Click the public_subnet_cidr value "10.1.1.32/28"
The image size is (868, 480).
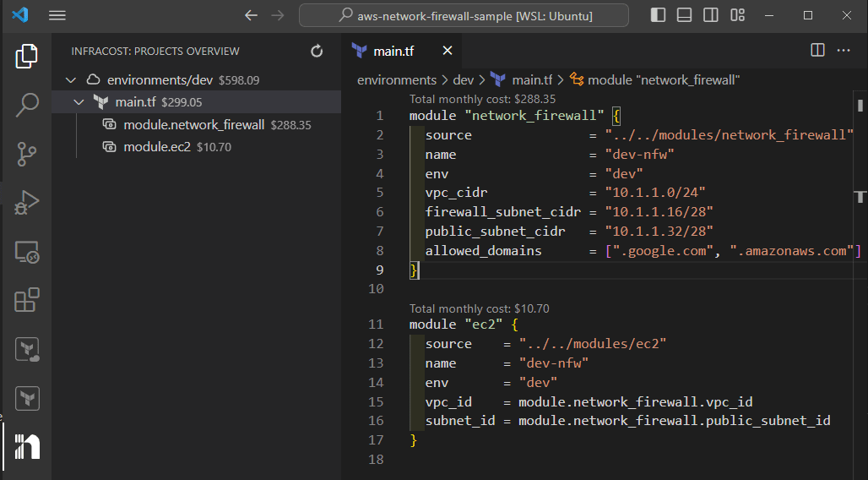point(659,232)
